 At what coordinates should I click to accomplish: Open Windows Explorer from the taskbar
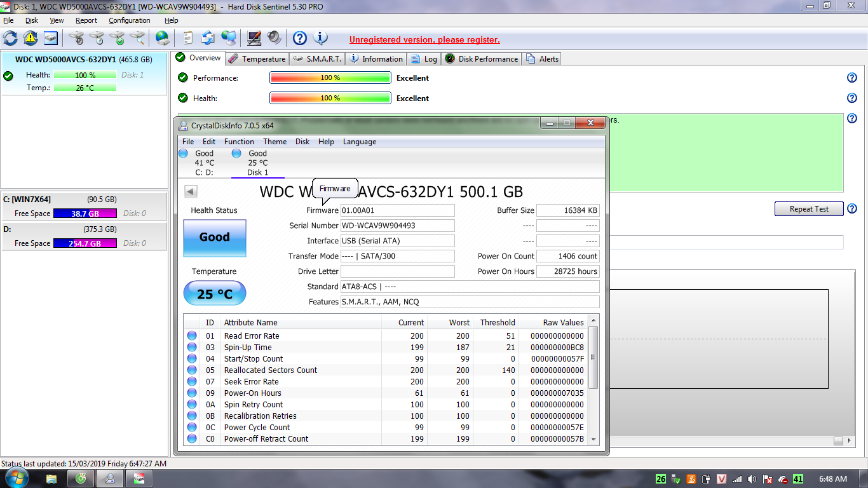pyautogui.click(x=51, y=478)
